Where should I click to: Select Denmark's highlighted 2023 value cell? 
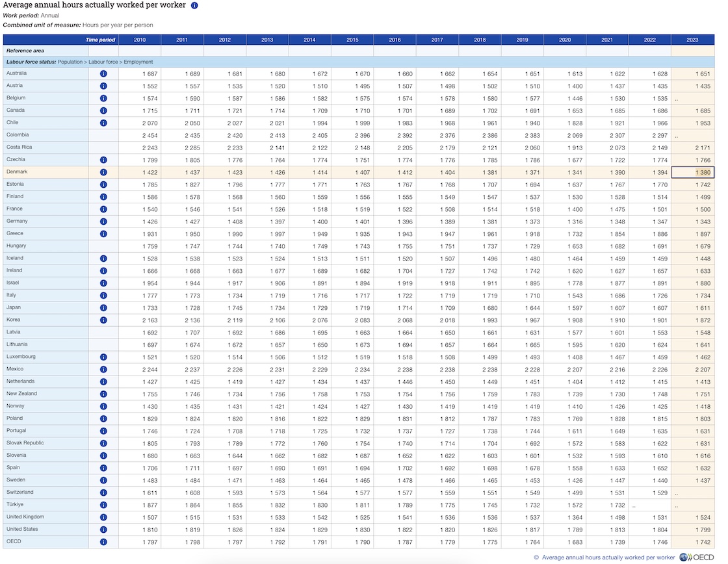click(692, 172)
